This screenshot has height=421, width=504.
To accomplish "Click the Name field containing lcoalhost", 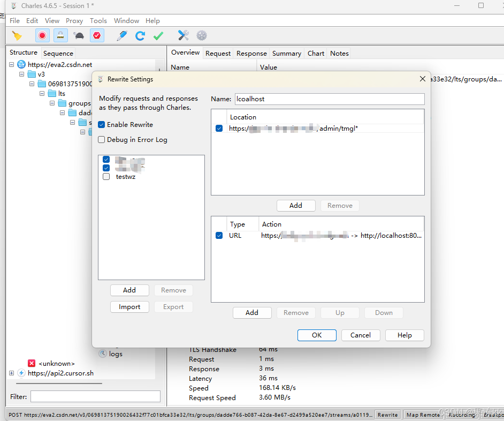I will click(330, 99).
